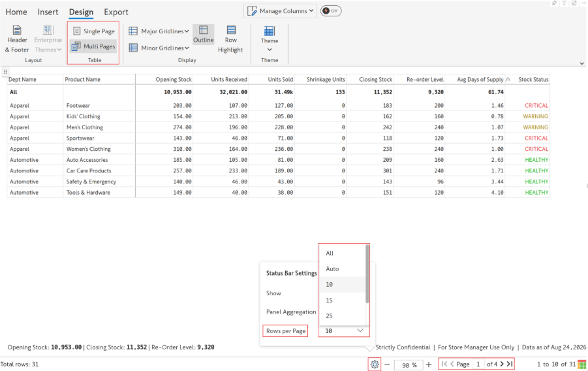Switch to the Insert tab
Screen dimensions: 588x371
pos(48,12)
